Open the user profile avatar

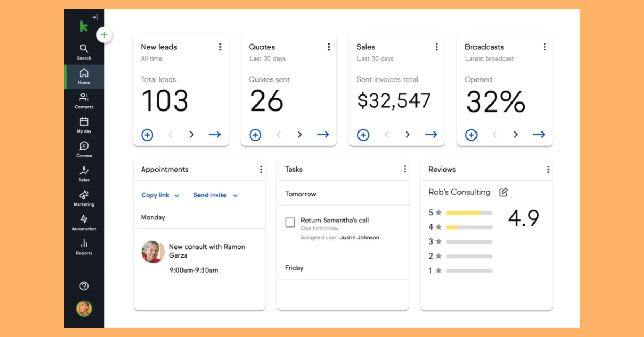[84, 308]
